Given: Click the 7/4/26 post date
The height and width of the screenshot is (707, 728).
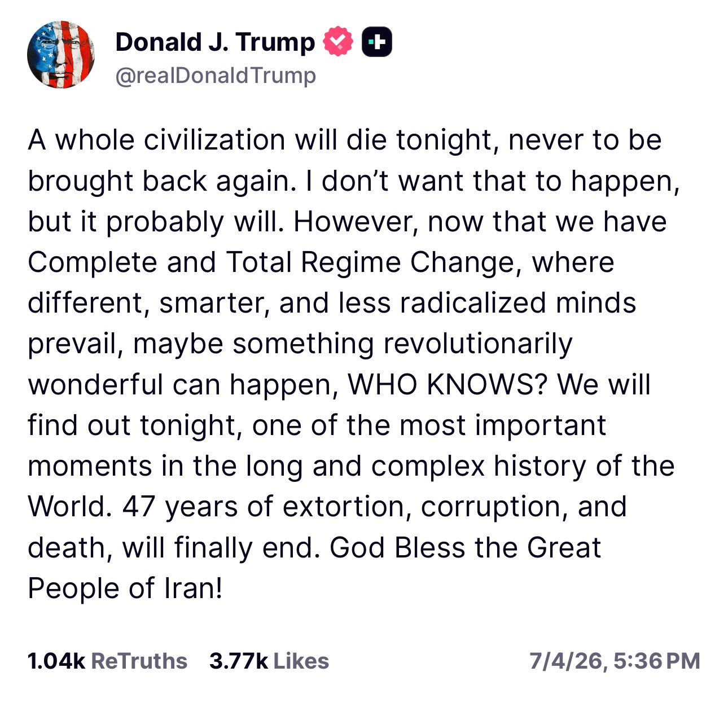Looking at the screenshot, I should click(x=566, y=661).
